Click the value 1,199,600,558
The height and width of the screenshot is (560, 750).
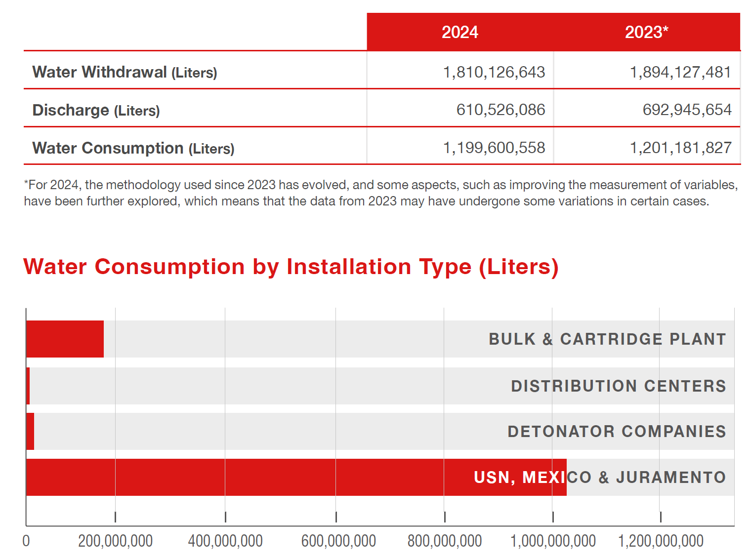coord(494,148)
